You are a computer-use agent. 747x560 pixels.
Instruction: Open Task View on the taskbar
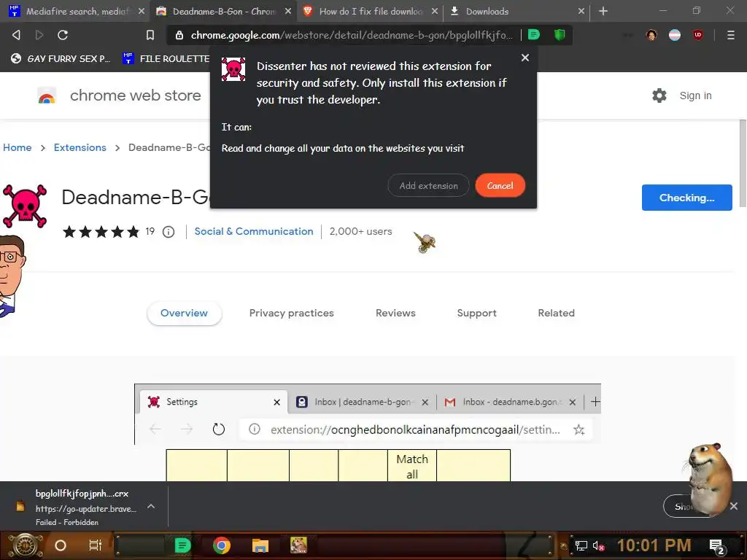[x=96, y=545]
